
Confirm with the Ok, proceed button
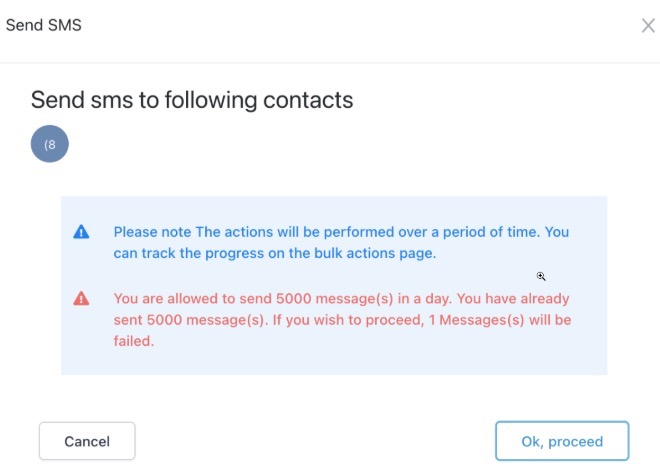(562, 441)
